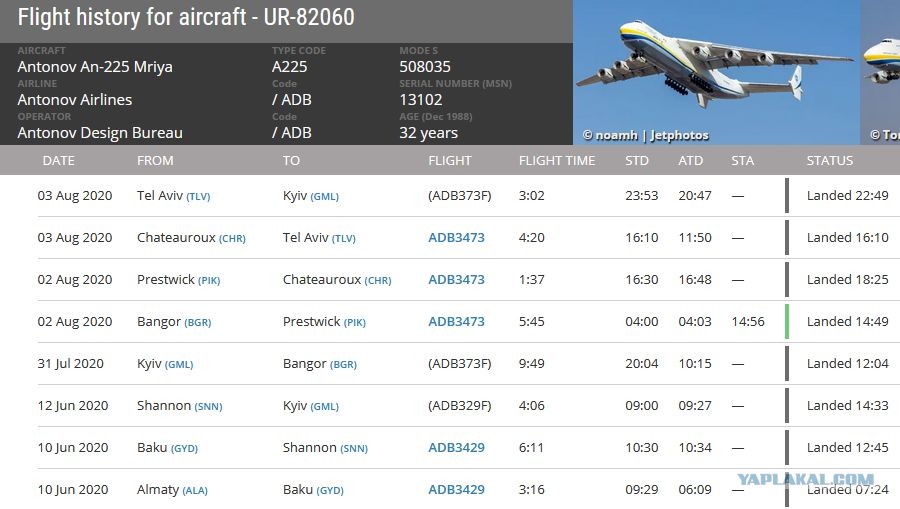Click SNN code beside Shannon origin on 12 Jun
The width and height of the screenshot is (900, 509).
click(208, 406)
